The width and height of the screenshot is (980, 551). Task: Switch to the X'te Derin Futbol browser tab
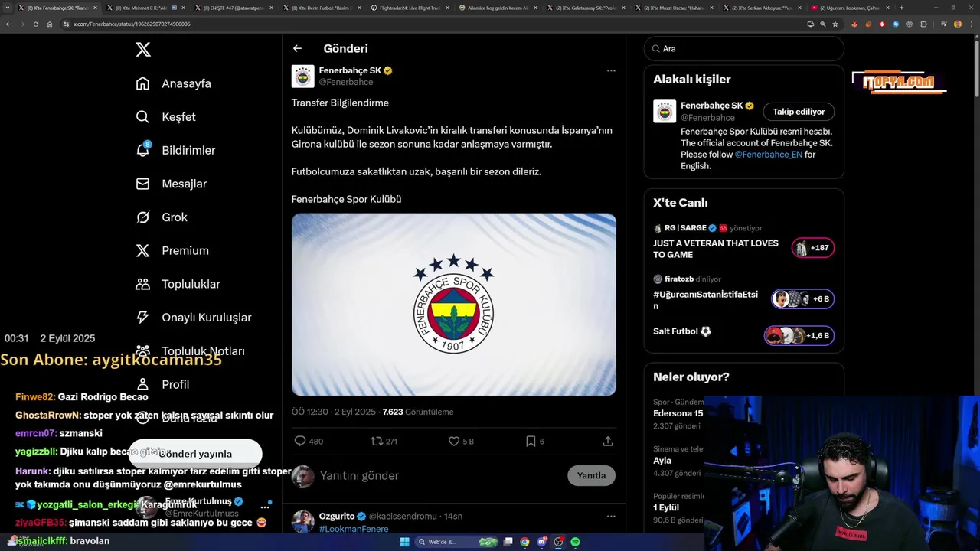(x=322, y=8)
